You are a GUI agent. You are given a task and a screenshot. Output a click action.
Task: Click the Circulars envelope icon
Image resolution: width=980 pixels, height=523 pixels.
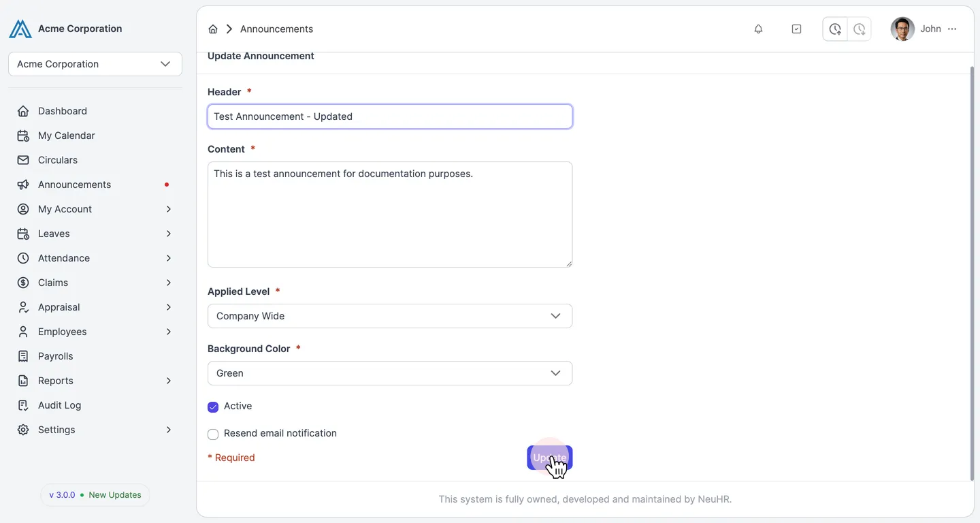pos(23,160)
